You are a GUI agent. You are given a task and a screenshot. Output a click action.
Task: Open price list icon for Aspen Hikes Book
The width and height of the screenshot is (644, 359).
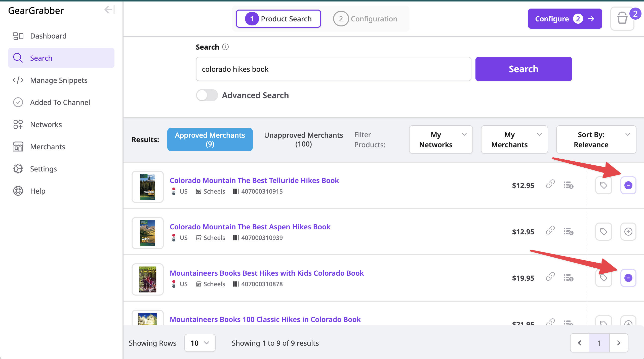[x=568, y=231]
